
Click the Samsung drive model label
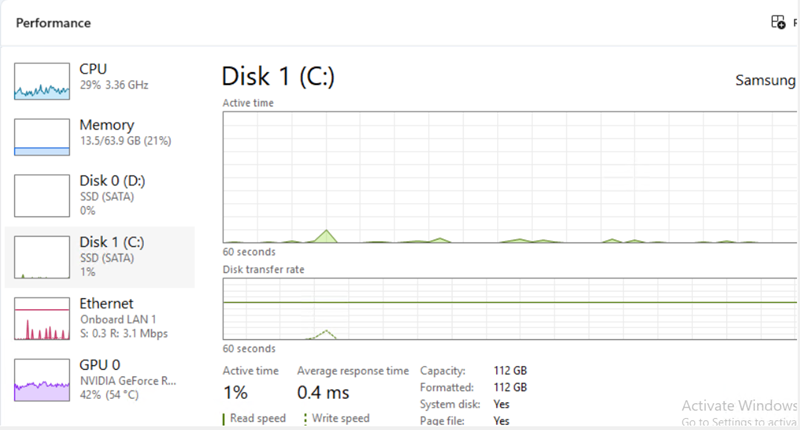click(x=766, y=79)
